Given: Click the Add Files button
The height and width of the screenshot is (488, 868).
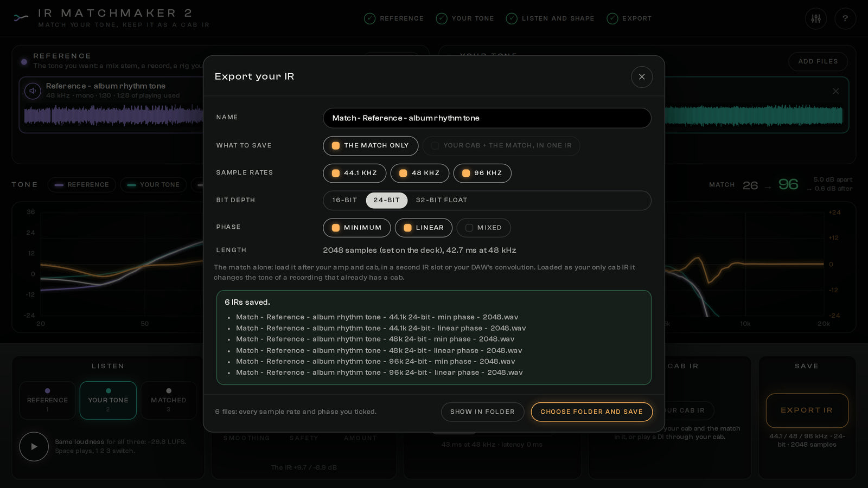Looking at the screenshot, I should (818, 62).
